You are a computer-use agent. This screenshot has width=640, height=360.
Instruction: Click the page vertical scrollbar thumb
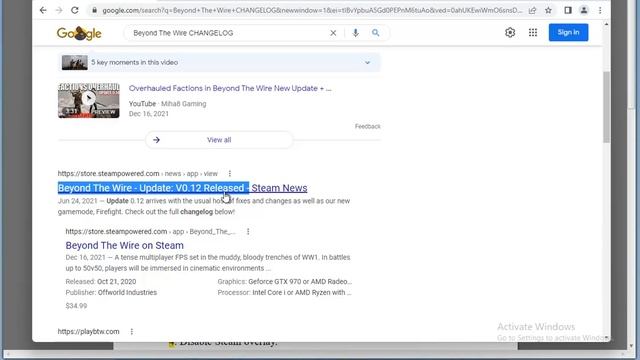(606, 107)
